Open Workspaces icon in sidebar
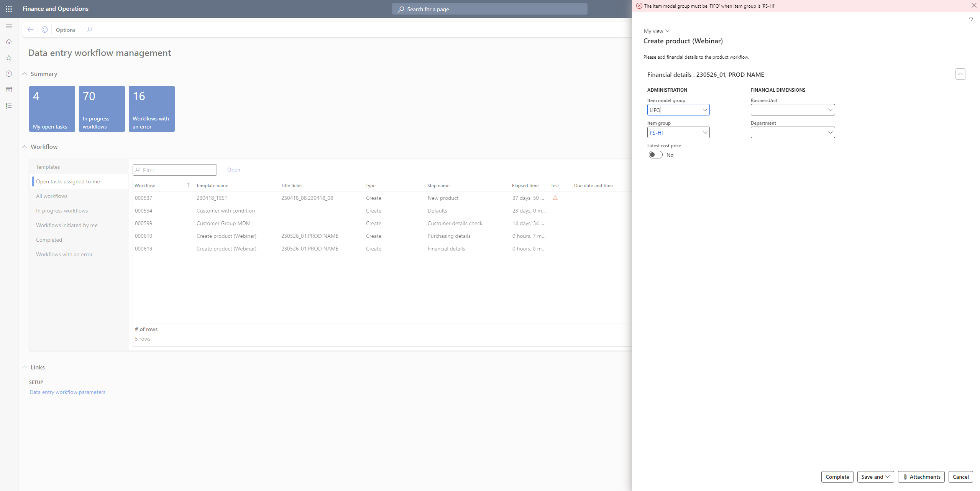This screenshot has height=491, width=980. 9,90
